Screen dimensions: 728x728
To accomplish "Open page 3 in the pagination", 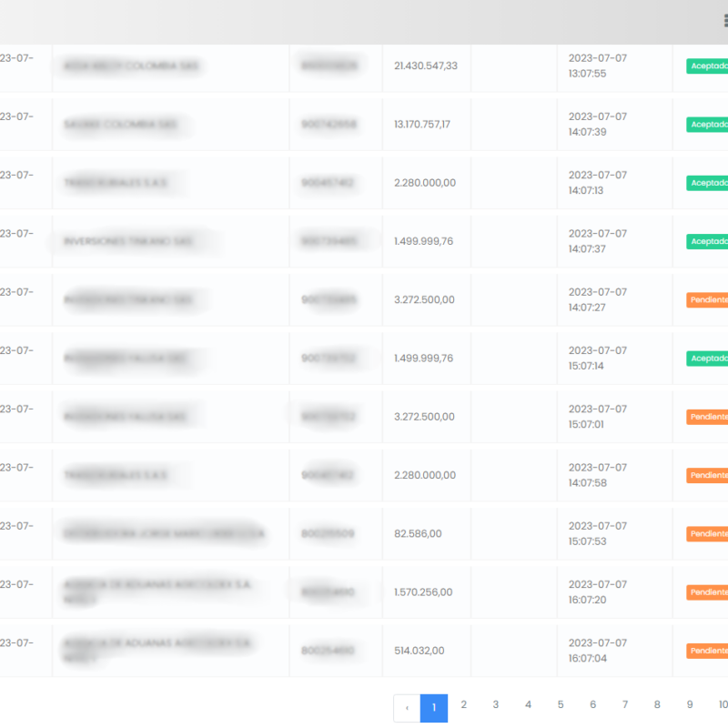I will [x=496, y=705].
